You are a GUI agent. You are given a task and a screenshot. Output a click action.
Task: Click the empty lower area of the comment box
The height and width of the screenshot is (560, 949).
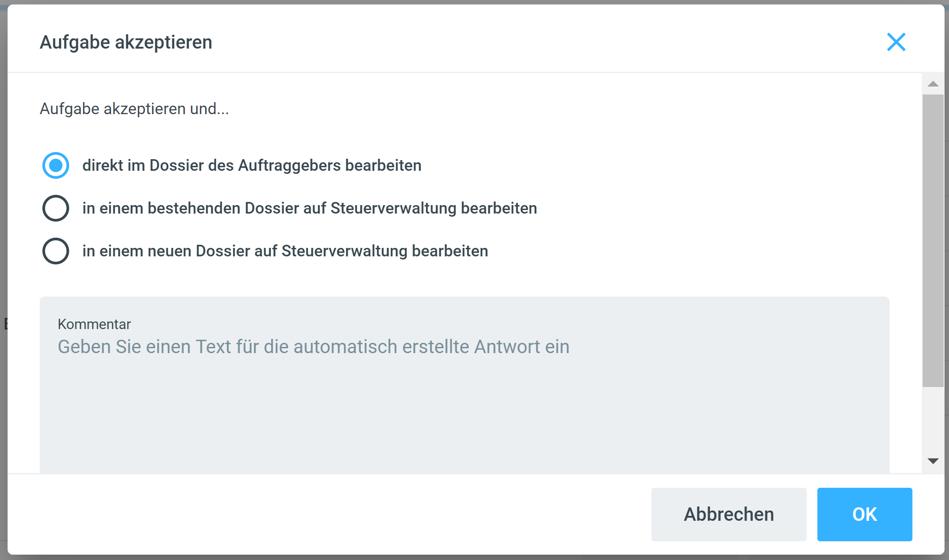[x=464, y=428]
